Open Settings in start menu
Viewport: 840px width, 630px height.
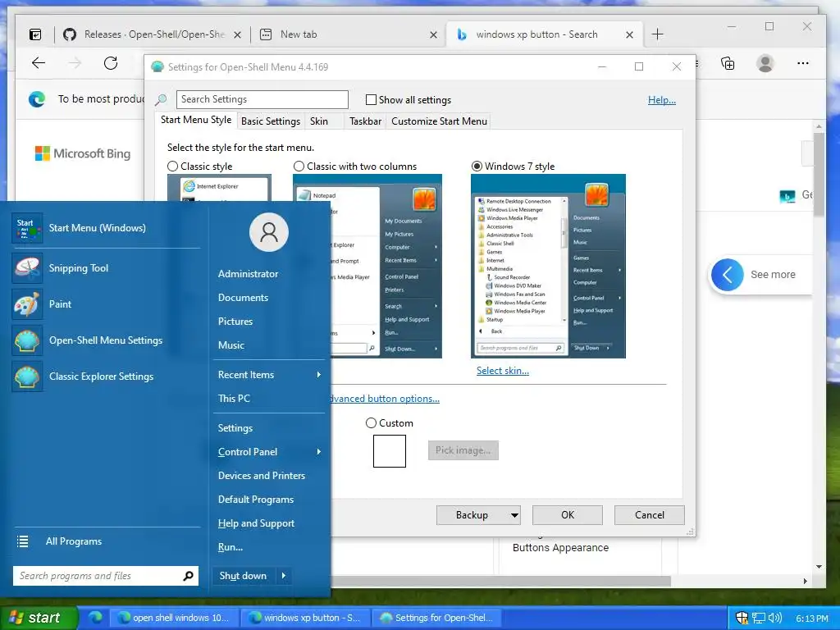(x=235, y=428)
